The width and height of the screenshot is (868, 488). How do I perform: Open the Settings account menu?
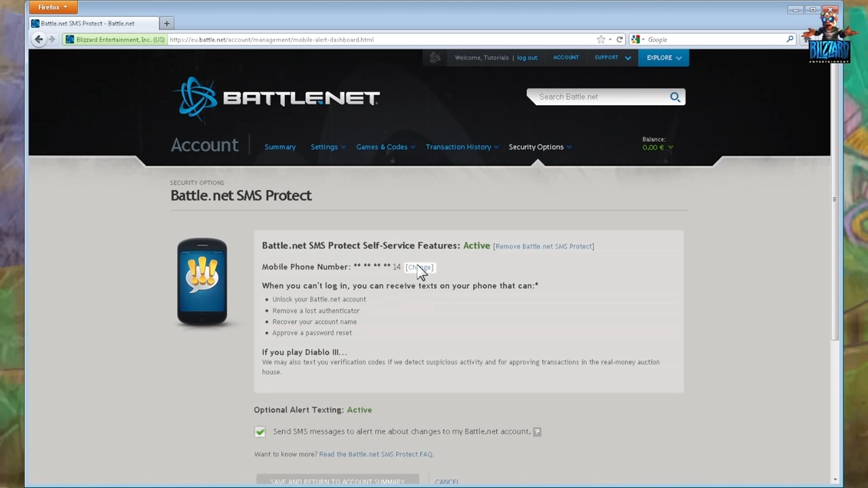pyautogui.click(x=328, y=147)
